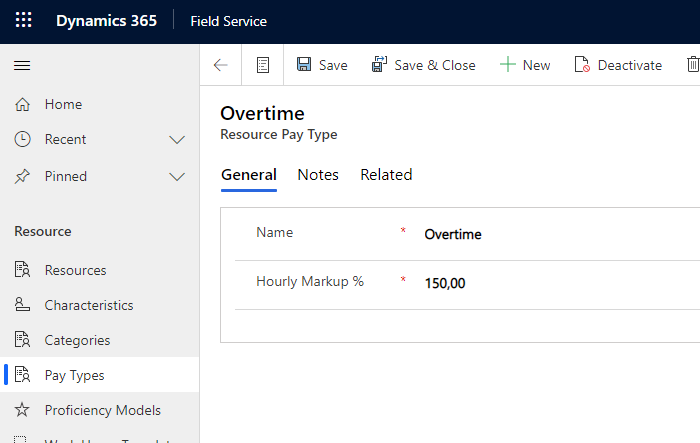This screenshot has height=443, width=700.
Task: Click the Save button label
Action: (x=333, y=65)
